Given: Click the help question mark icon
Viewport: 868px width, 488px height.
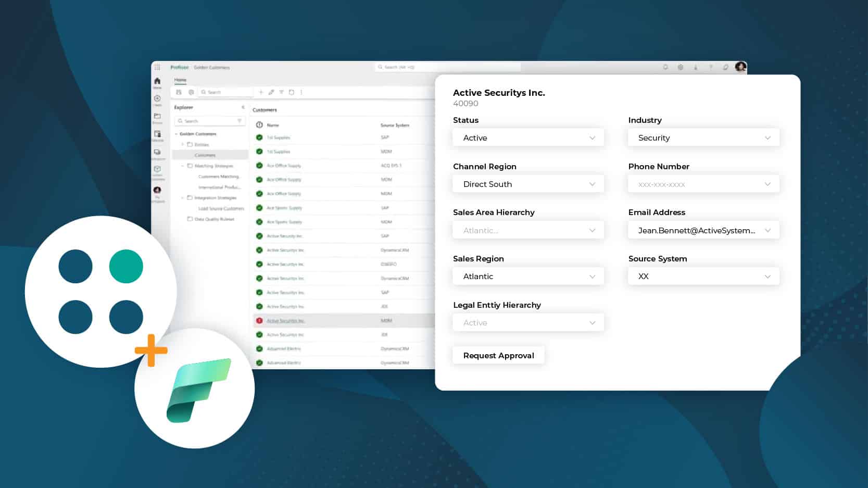Looking at the screenshot, I should [711, 67].
